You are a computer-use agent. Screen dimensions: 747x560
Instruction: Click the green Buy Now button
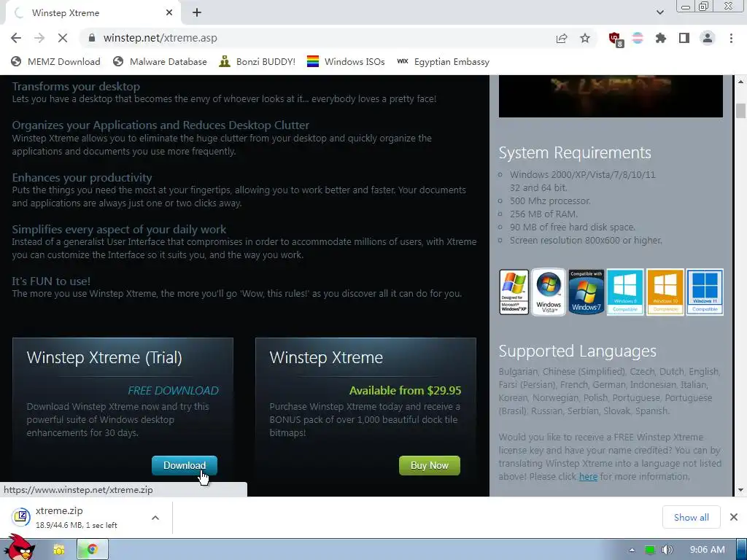(x=429, y=465)
